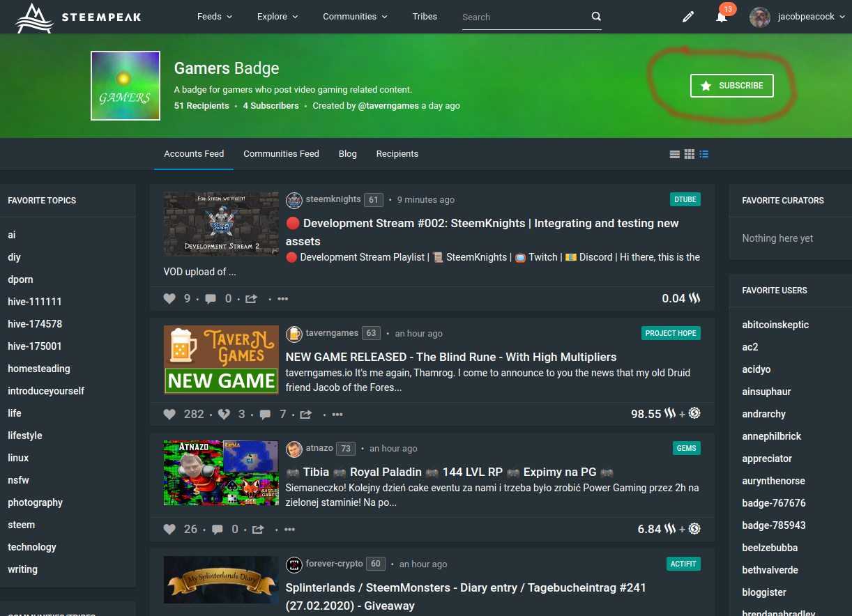The height and width of the screenshot is (616, 852).
Task: Expand the Feeds dropdown menu
Action: pos(215,17)
